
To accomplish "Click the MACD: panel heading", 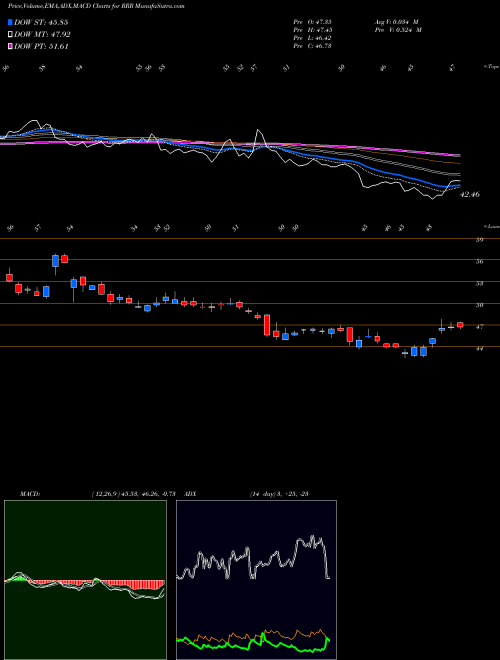I will [30, 494].
